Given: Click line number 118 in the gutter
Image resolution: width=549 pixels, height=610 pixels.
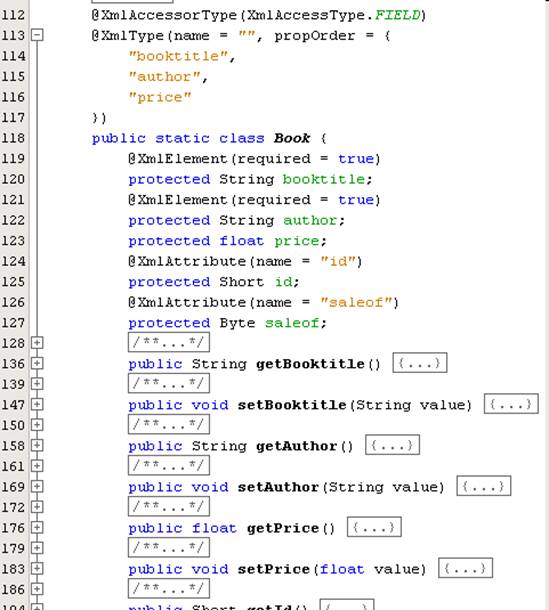Looking at the screenshot, I should [13, 138].
